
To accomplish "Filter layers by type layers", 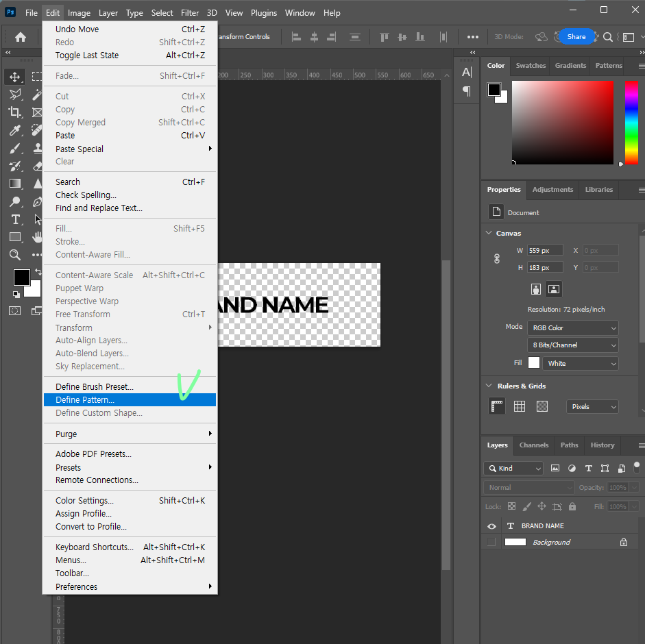I will pyautogui.click(x=589, y=468).
